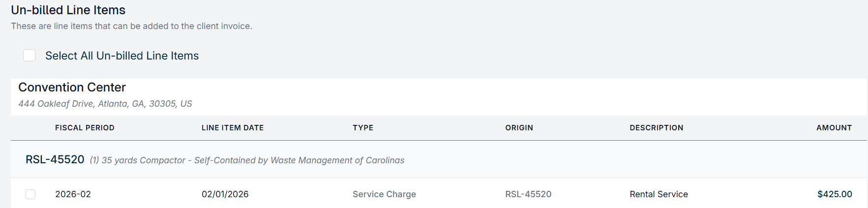Screen dimensions: 868x208
Task: Click the 2026-02 fiscal period cell
Action: pyautogui.click(x=73, y=194)
